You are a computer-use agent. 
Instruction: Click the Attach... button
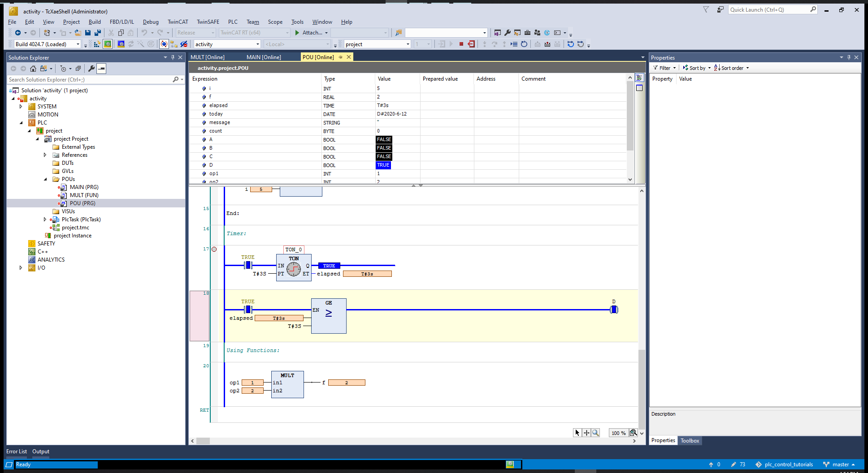coord(312,33)
